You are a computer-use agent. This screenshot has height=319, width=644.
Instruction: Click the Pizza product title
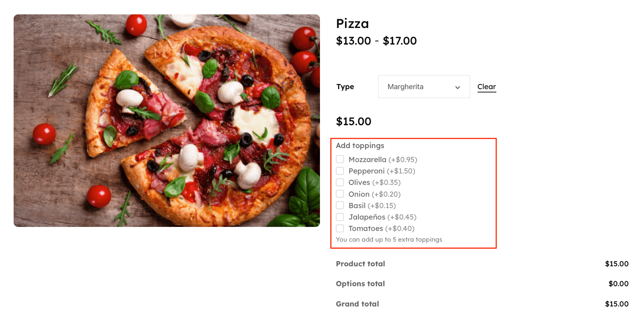point(352,24)
